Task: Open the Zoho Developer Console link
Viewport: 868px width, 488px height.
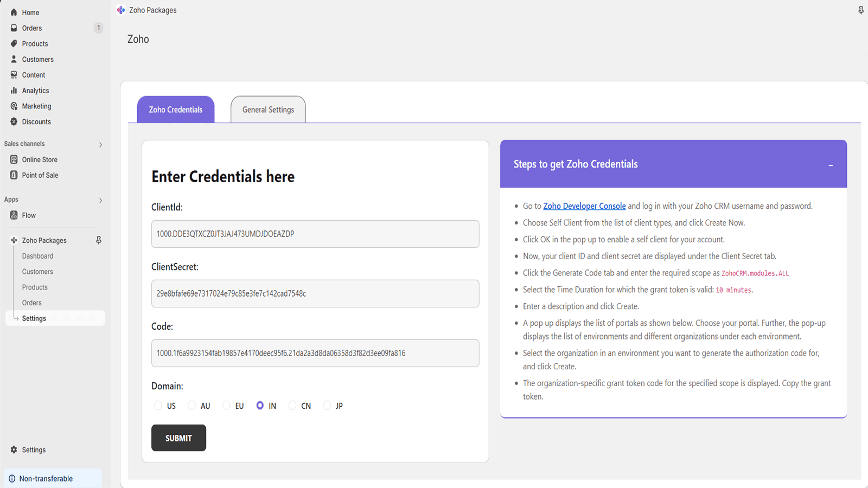Action: [x=584, y=206]
